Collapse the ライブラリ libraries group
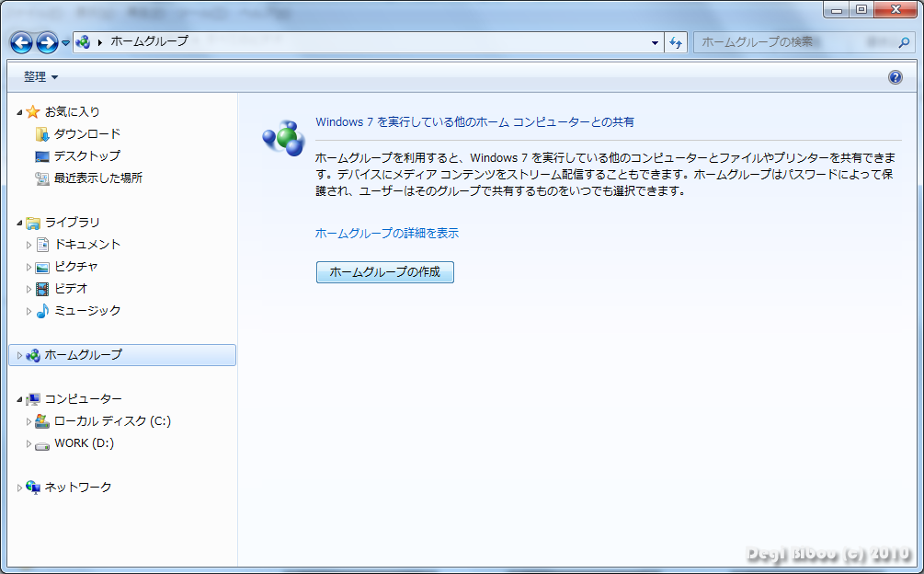Image resolution: width=924 pixels, height=574 pixels. tap(19, 223)
